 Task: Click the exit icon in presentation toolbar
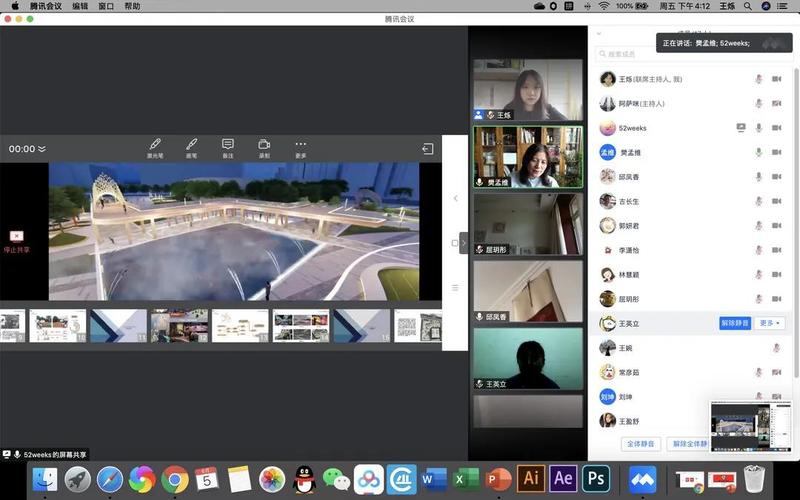427,149
